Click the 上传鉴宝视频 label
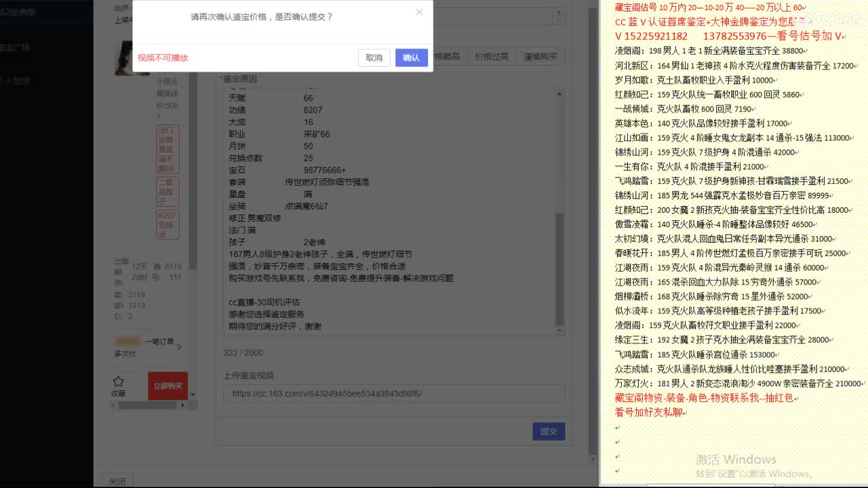 coord(248,375)
